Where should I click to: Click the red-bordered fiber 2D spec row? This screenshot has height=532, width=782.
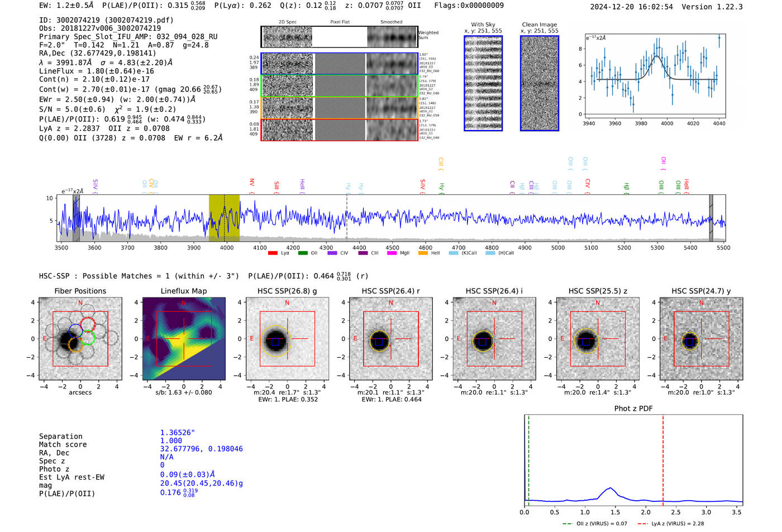tap(340, 130)
